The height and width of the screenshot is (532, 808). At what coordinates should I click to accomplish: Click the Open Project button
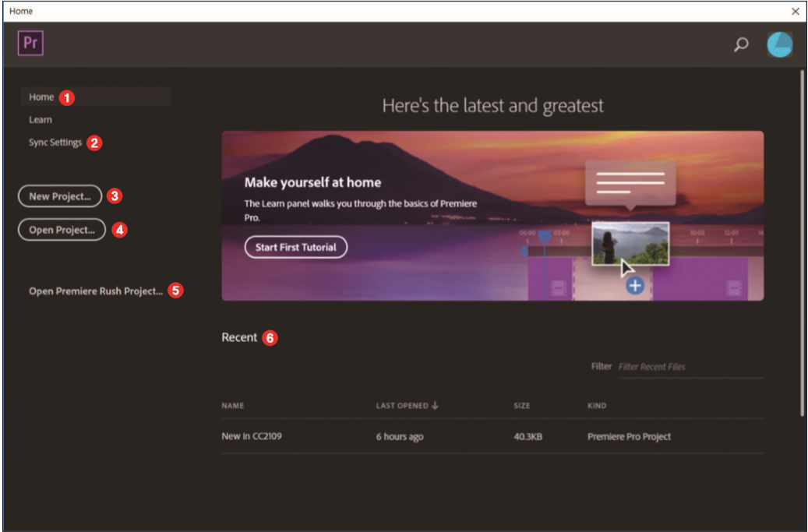[62, 230]
